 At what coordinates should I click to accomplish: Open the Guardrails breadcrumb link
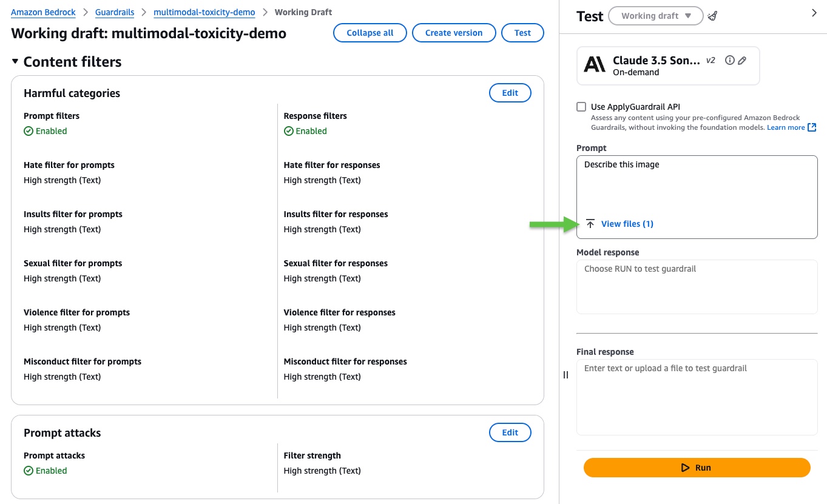pos(115,12)
